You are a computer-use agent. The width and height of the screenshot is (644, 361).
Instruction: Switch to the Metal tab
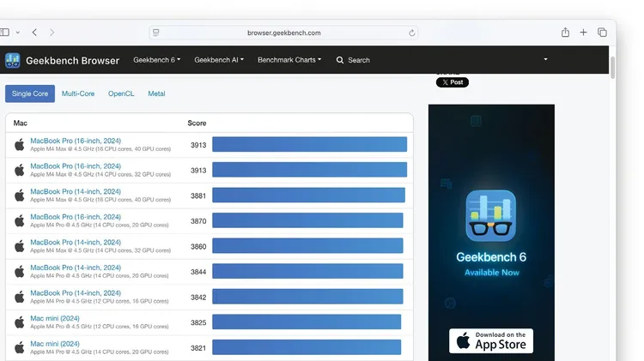point(156,93)
